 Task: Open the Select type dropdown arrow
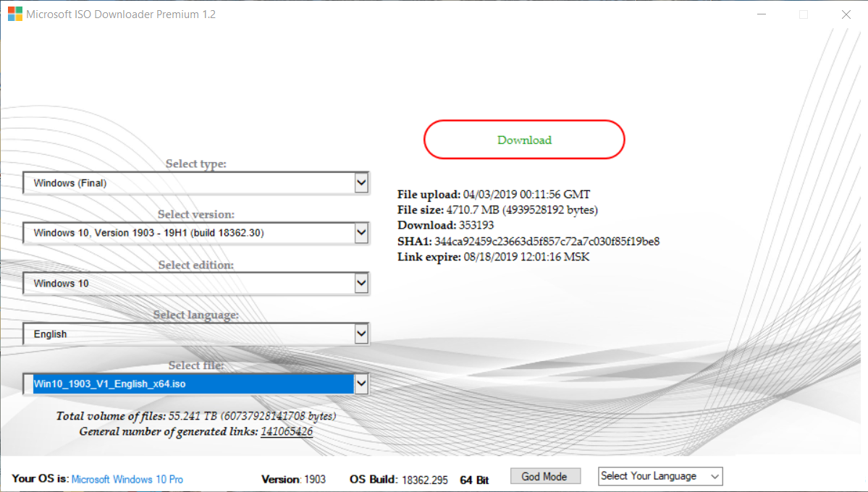(x=361, y=182)
